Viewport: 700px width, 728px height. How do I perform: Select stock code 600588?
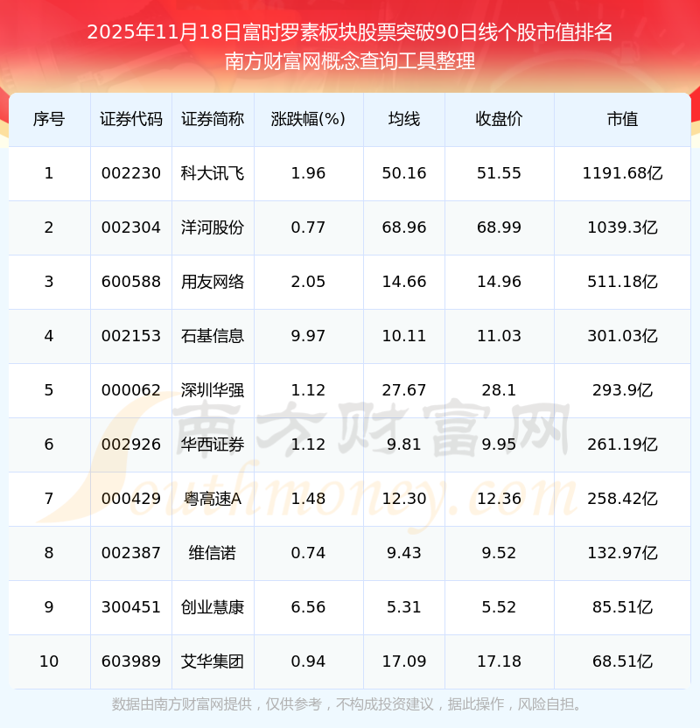tap(131, 282)
